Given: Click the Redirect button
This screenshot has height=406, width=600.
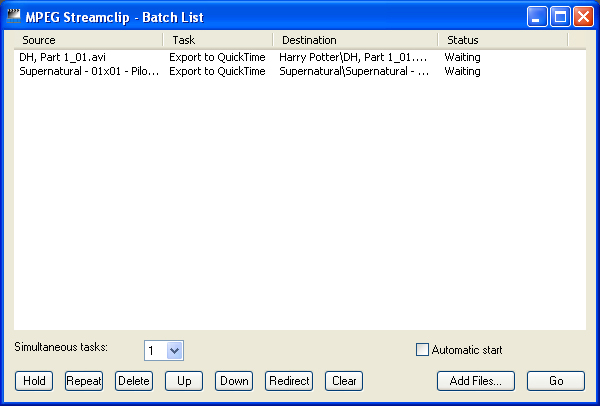Looking at the screenshot, I should [289, 381].
